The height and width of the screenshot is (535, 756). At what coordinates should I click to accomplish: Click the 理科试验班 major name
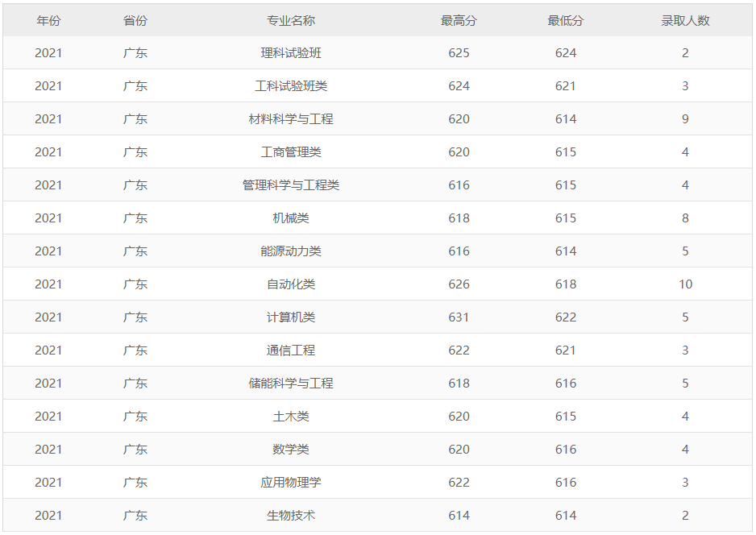[291, 53]
